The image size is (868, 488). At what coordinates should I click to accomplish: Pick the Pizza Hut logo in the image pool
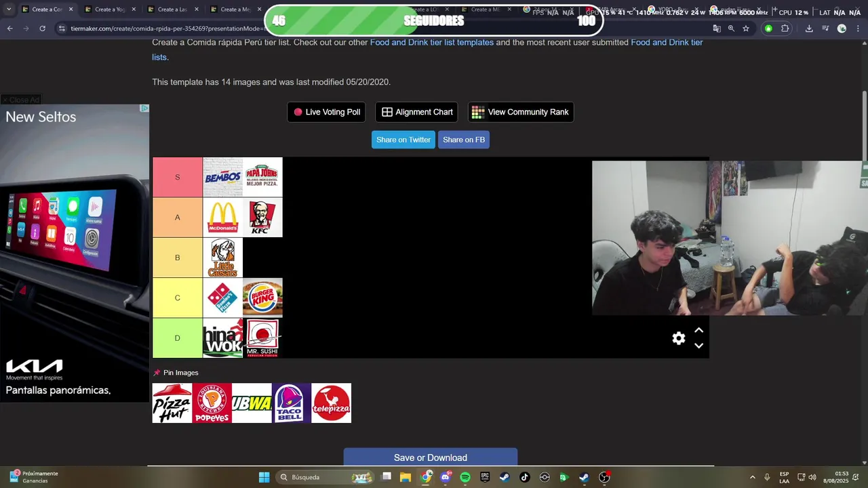point(172,403)
